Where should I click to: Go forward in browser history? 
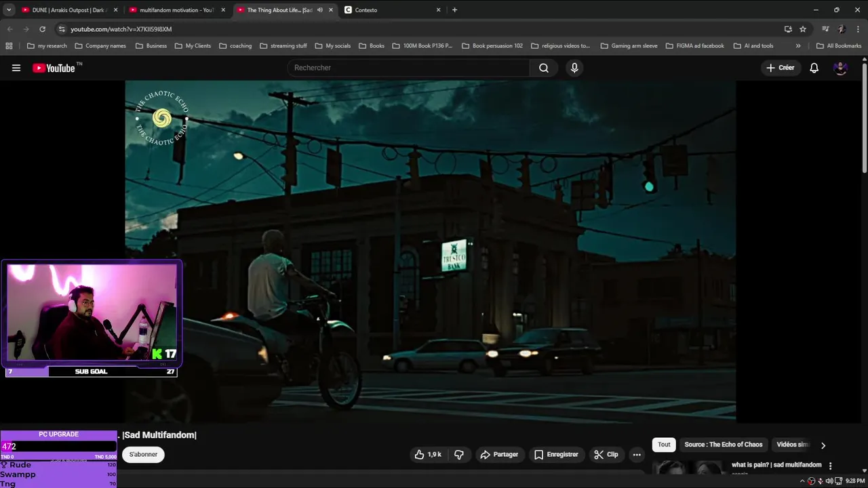point(26,29)
